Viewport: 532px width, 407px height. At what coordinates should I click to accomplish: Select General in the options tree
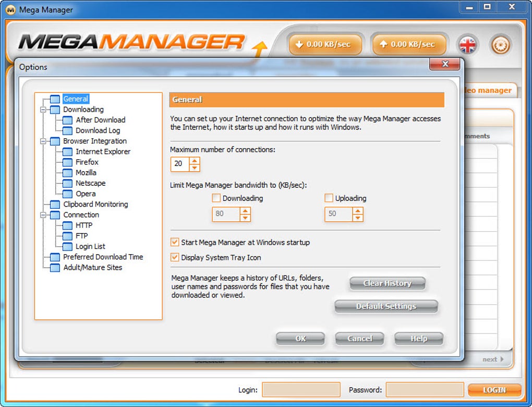pyautogui.click(x=76, y=99)
